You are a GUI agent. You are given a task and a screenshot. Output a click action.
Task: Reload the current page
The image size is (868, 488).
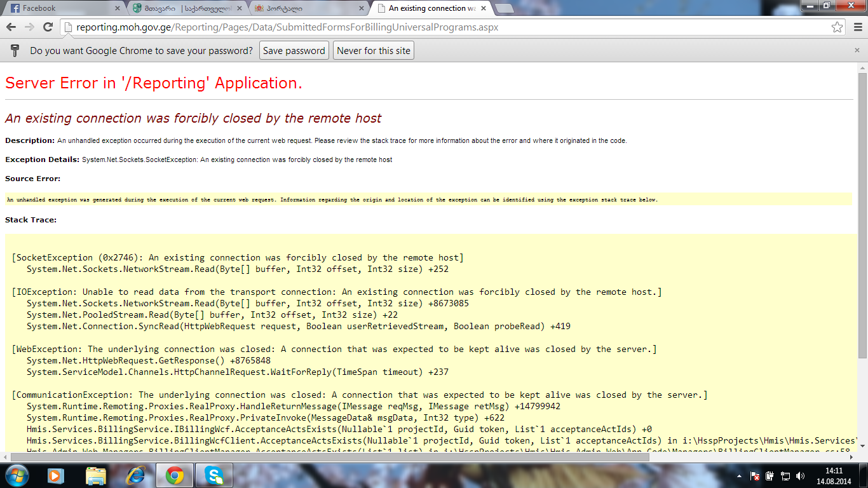click(48, 27)
